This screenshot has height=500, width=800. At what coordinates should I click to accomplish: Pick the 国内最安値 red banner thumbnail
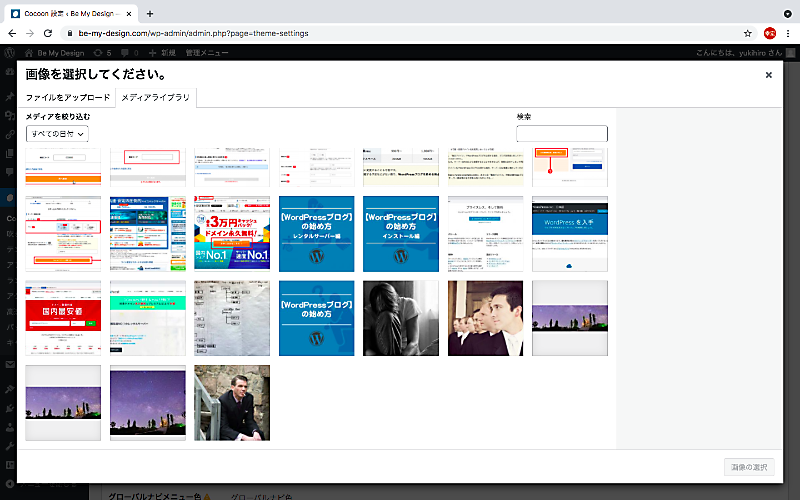[63, 318]
